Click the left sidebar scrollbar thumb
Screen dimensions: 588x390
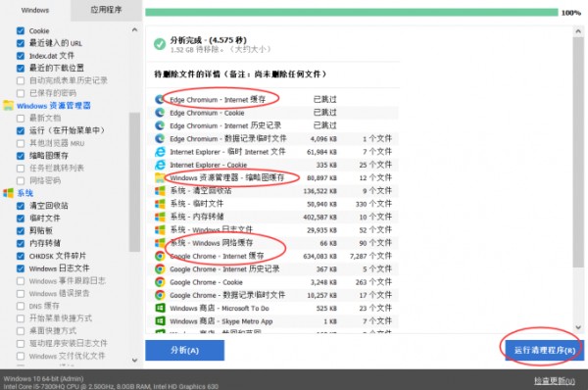coord(134,182)
